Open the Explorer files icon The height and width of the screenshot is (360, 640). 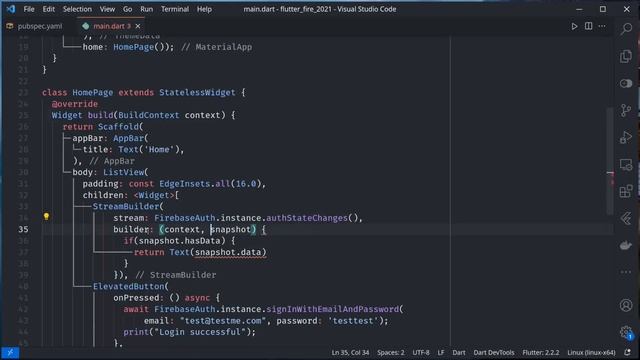click(x=626, y=56)
